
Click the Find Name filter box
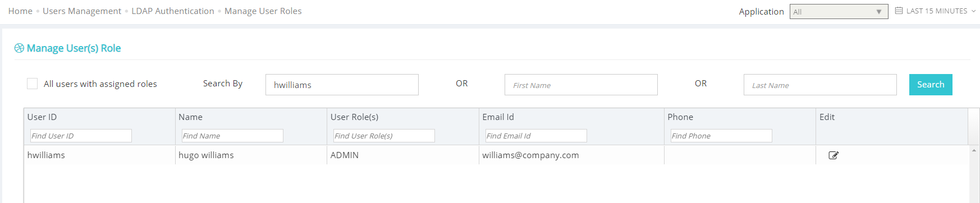[232, 136]
